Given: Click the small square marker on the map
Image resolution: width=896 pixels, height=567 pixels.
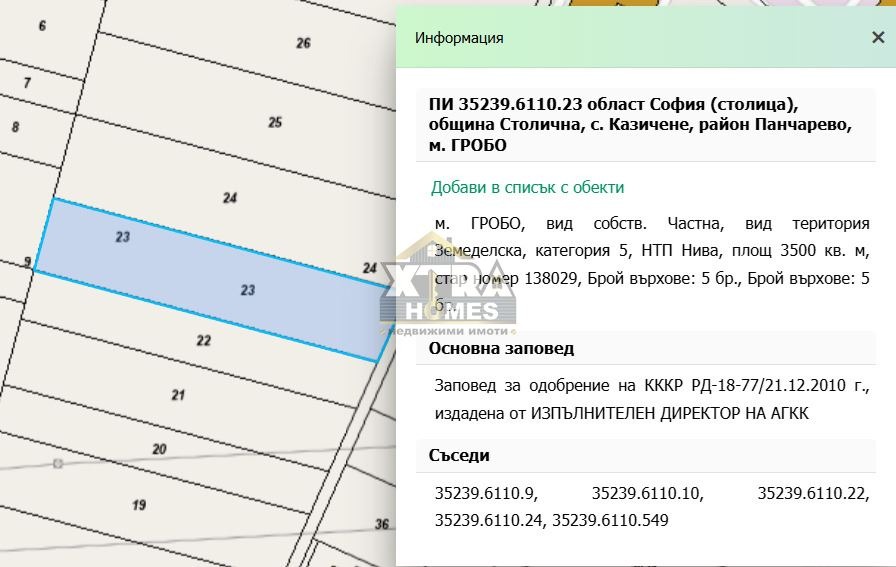Looking at the screenshot, I should (x=58, y=463).
